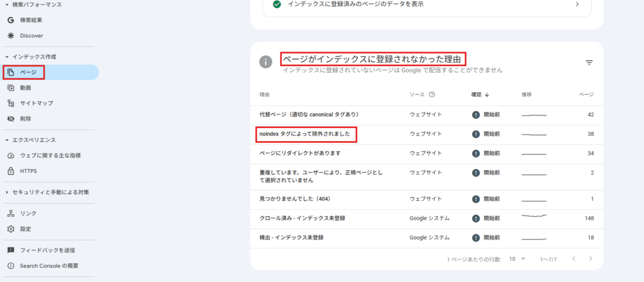Open 検索結果 in the sidebar

[x=30, y=20]
